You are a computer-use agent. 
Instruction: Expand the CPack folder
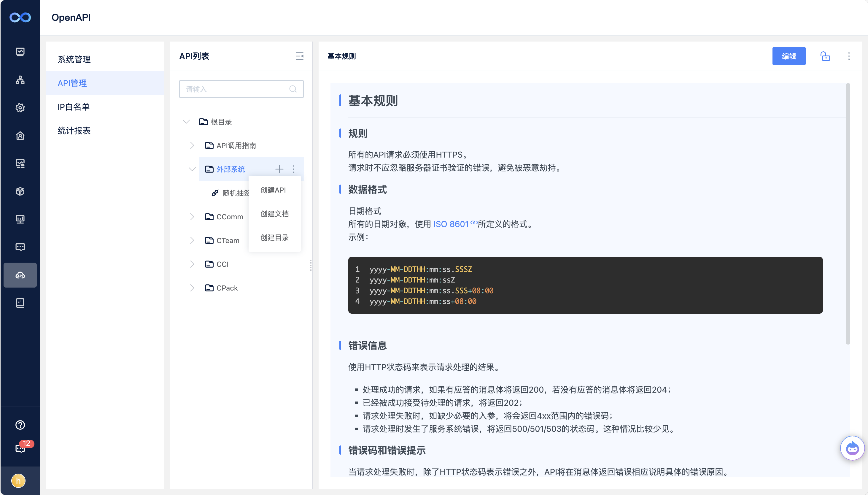click(192, 288)
